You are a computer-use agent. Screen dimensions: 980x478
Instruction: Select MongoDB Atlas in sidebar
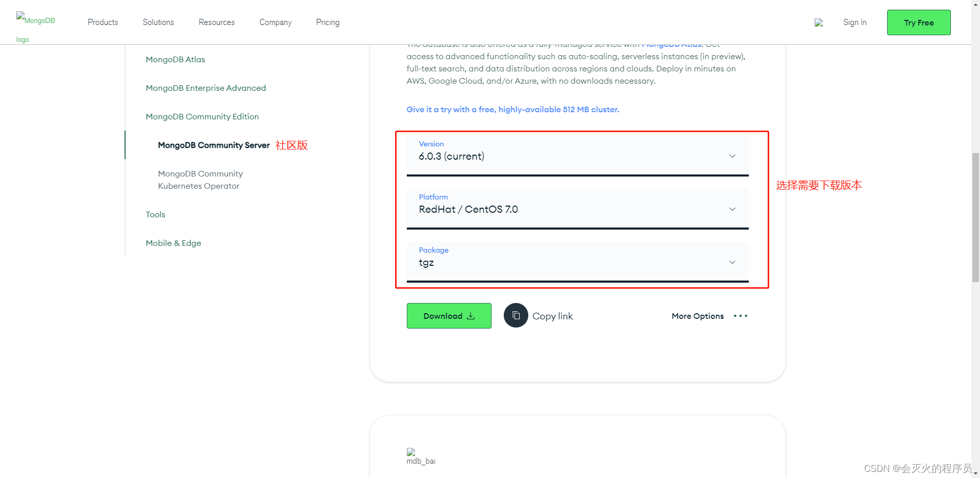point(176,59)
